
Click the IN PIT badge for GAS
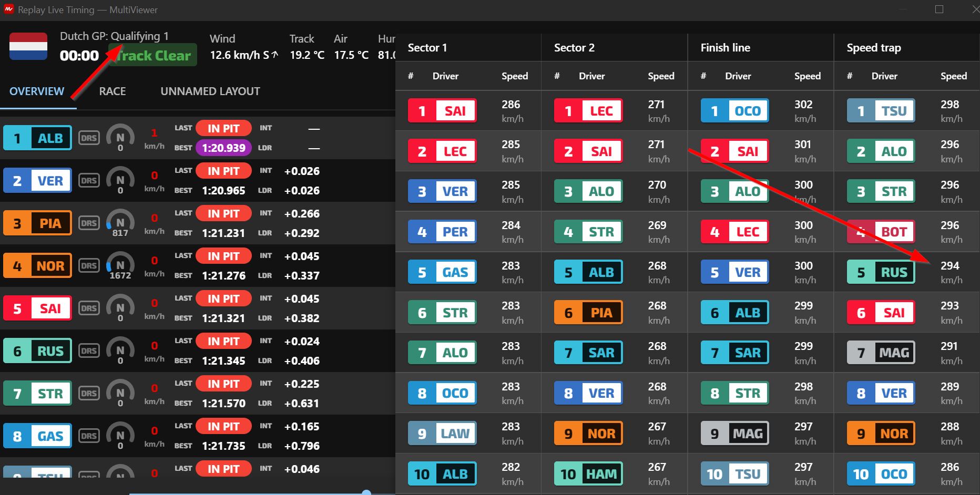(223, 426)
